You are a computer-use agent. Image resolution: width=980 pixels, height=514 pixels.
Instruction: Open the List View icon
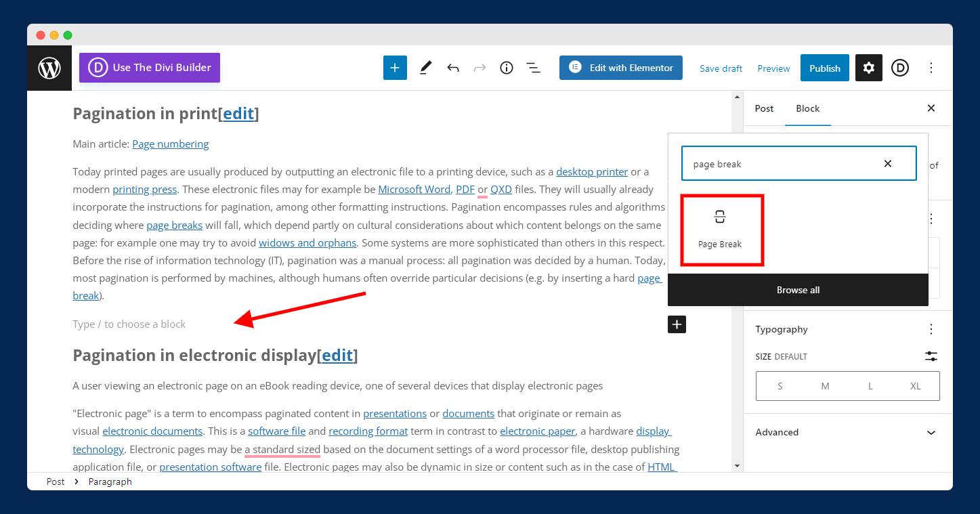[533, 68]
